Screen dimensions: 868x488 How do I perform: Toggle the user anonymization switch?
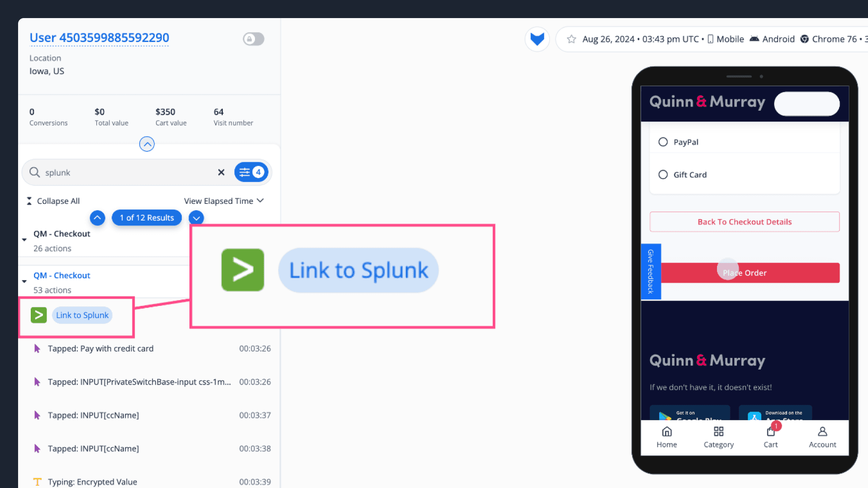[x=253, y=38]
